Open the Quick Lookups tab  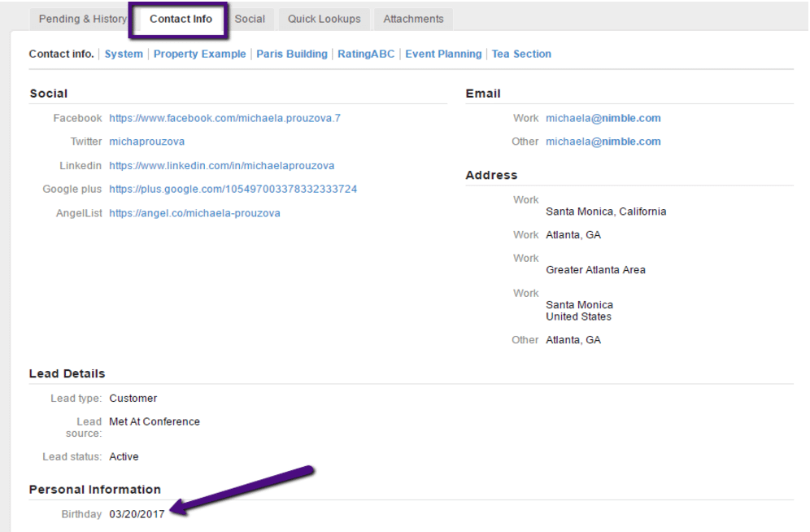(x=324, y=19)
